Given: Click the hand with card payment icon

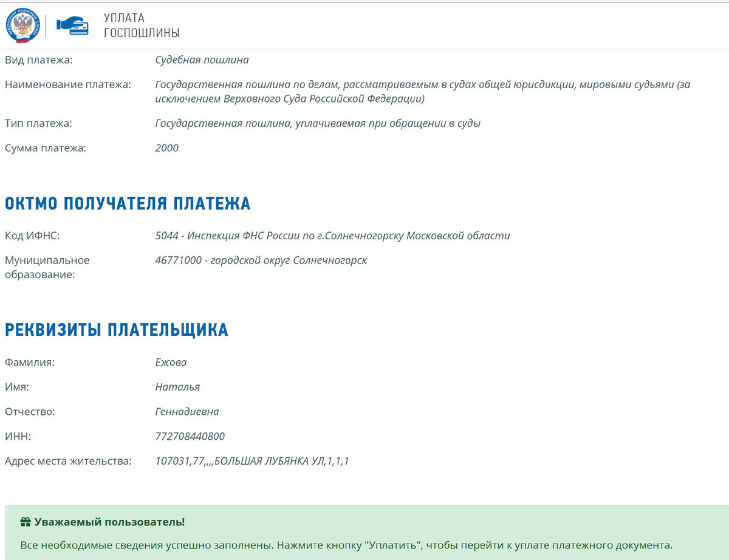Looking at the screenshot, I should click(x=72, y=25).
